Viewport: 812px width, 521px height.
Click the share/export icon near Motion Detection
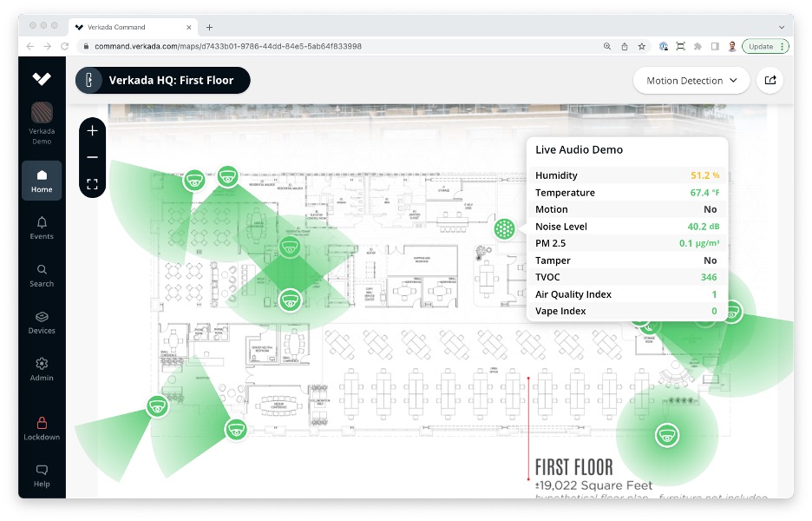[x=770, y=80]
